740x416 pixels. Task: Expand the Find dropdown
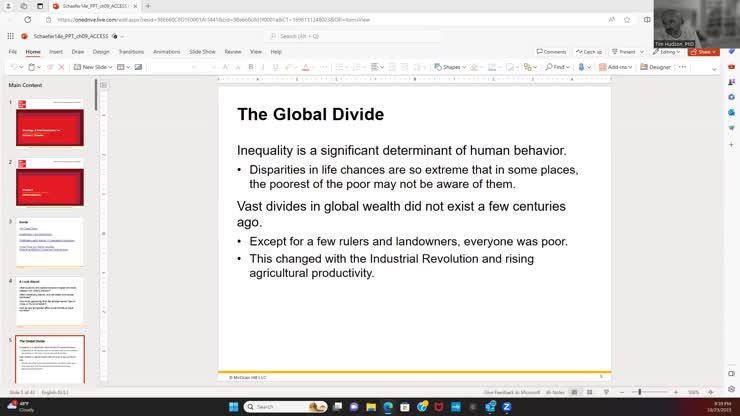click(x=557, y=67)
